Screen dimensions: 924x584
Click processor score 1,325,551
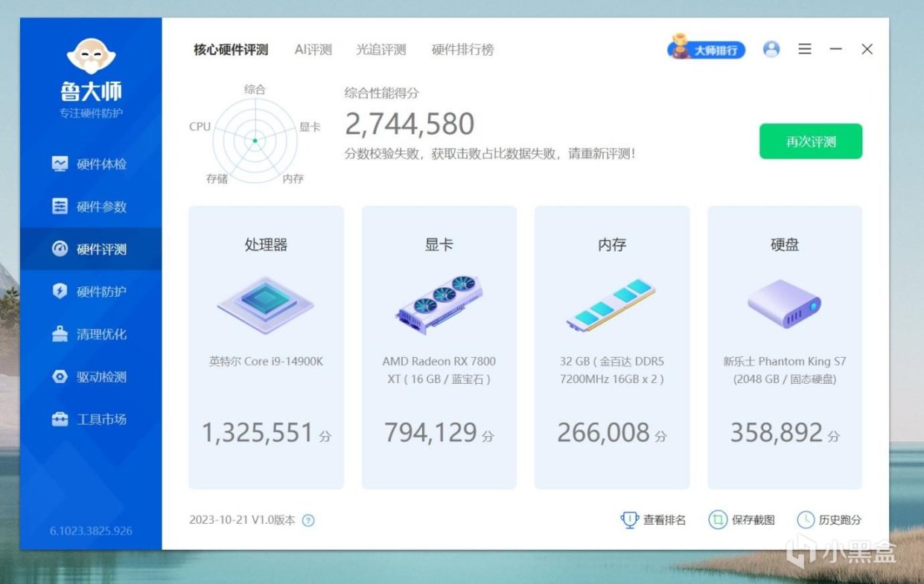(x=258, y=432)
